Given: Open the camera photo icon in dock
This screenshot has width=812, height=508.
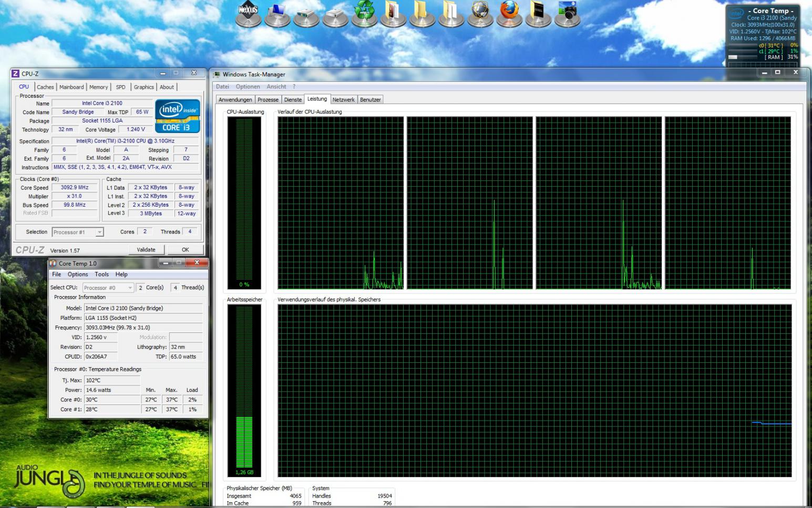Looking at the screenshot, I should click(x=567, y=14).
